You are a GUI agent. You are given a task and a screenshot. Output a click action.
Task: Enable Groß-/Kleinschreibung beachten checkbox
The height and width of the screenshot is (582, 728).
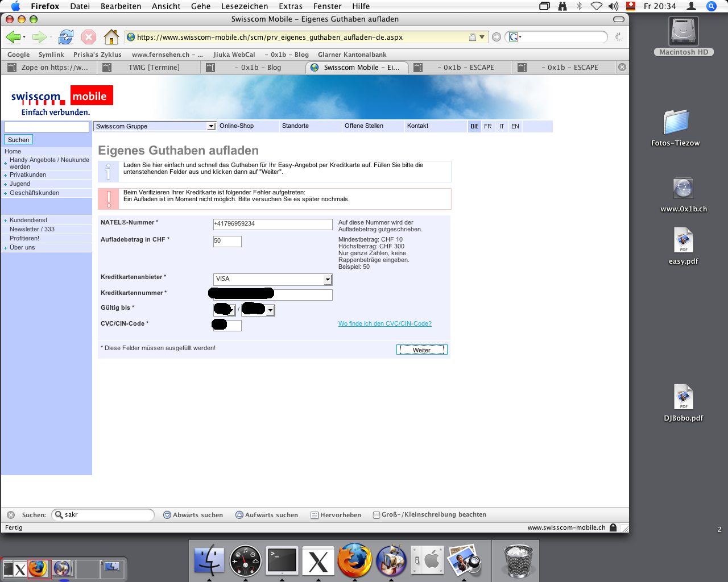click(x=376, y=515)
